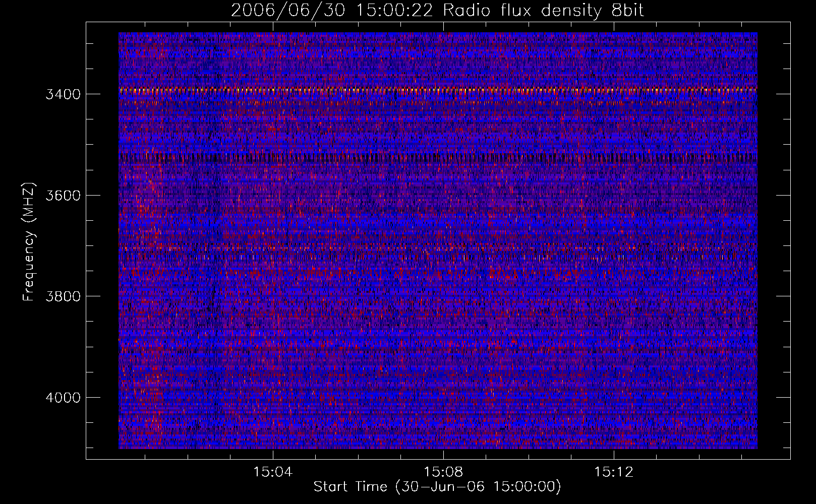Click the 'Frequency (MHZ)' axis title
This screenshot has height=504, width=816.
(x=29, y=242)
